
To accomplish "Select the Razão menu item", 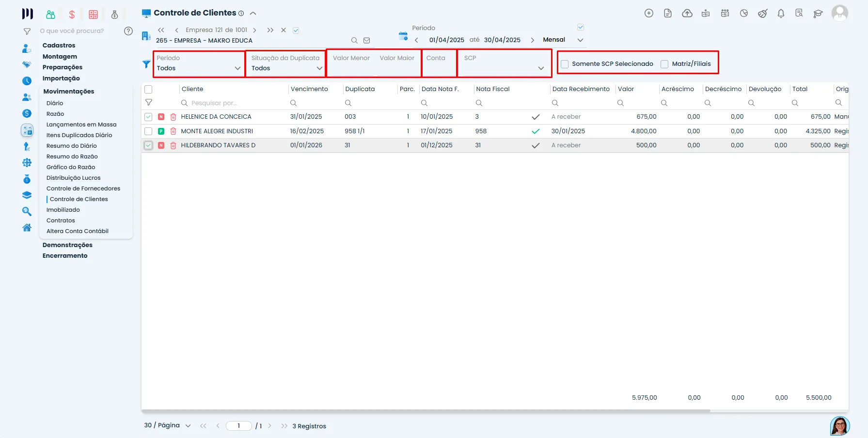I will pyautogui.click(x=55, y=114).
